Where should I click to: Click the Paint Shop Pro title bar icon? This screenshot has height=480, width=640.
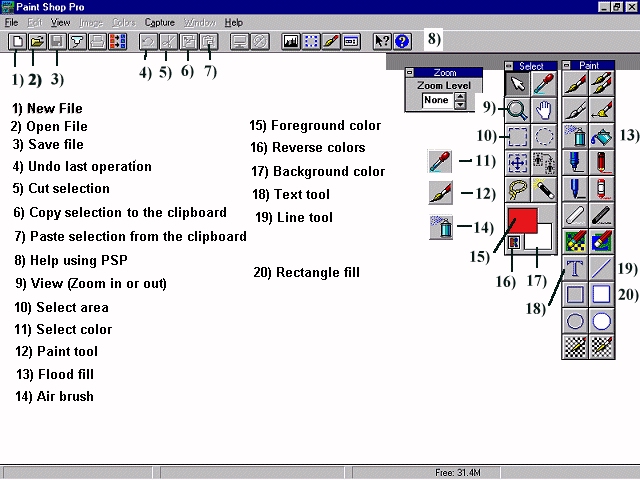pyautogui.click(x=8, y=7)
